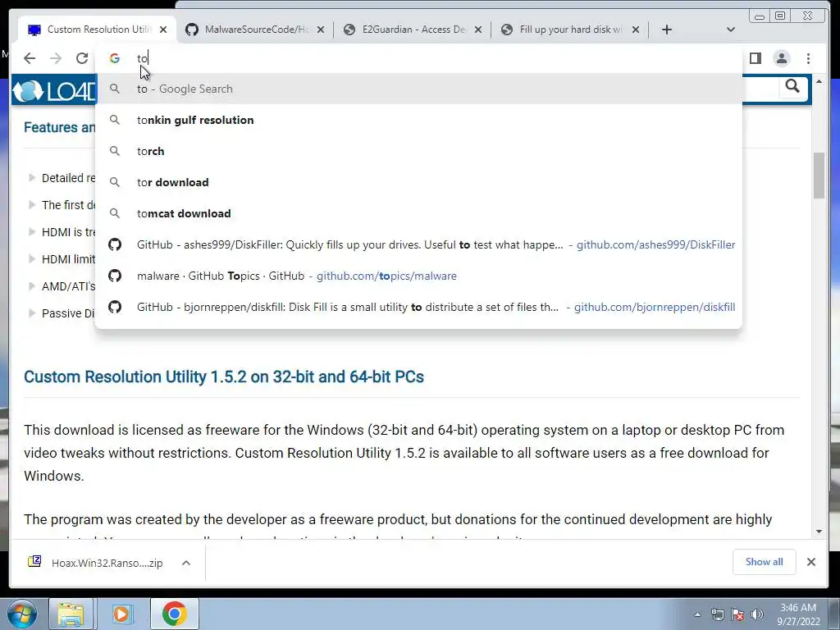840x630 pixels.
Task: Open bjornreppen/diskfill GitHub suggestion
Action: point(418,307)
